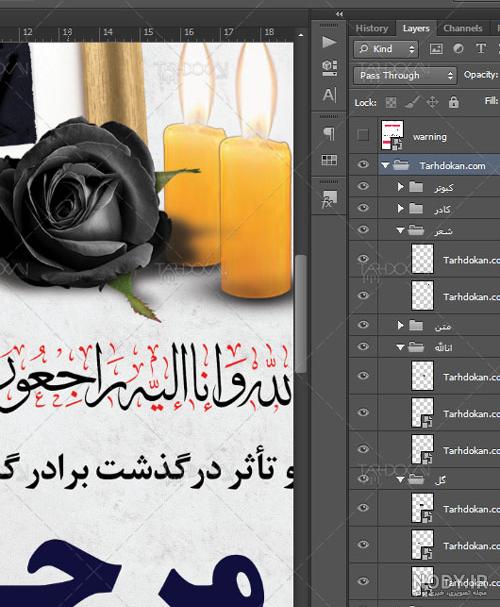Switch to the Layers tab
The image size is (500, 607).
click(416, 28)
